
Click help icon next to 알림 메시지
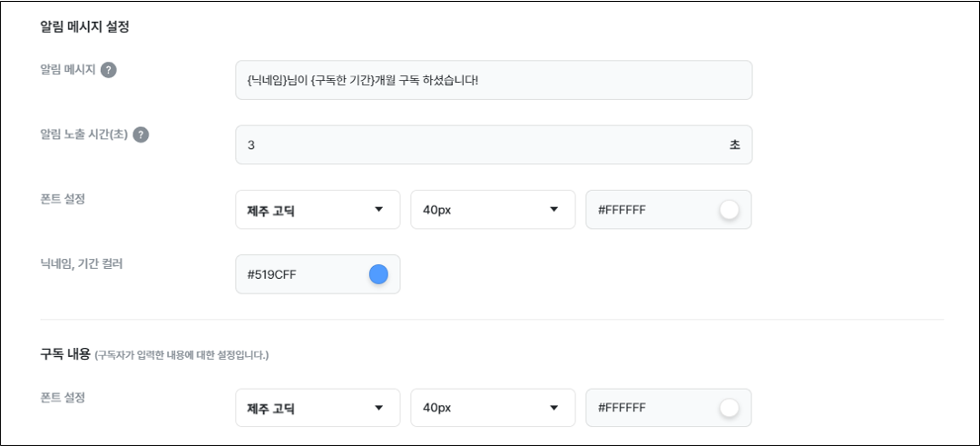(109, 70)
